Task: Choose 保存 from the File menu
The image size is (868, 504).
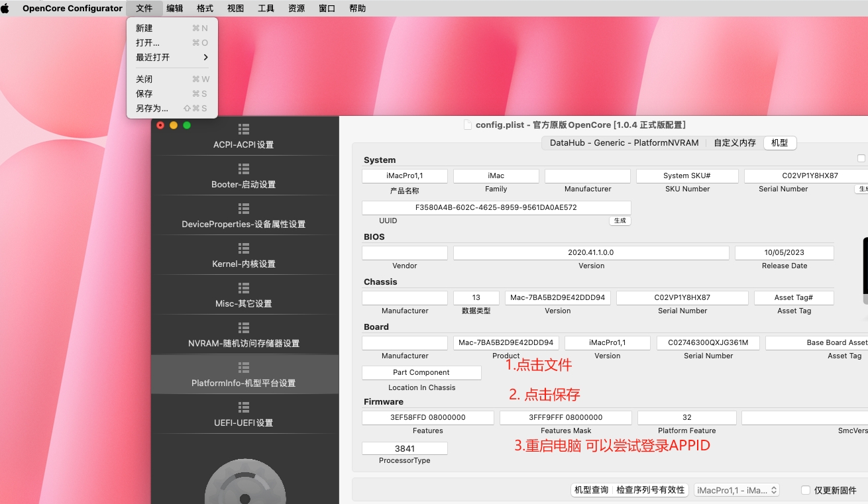Action: click(x=172, y=93)
